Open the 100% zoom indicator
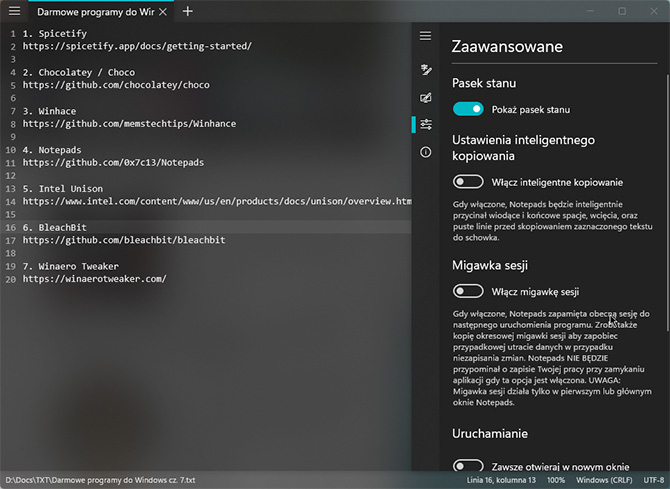Viewport: 670px width, 489px height. [x=555, y=480]
